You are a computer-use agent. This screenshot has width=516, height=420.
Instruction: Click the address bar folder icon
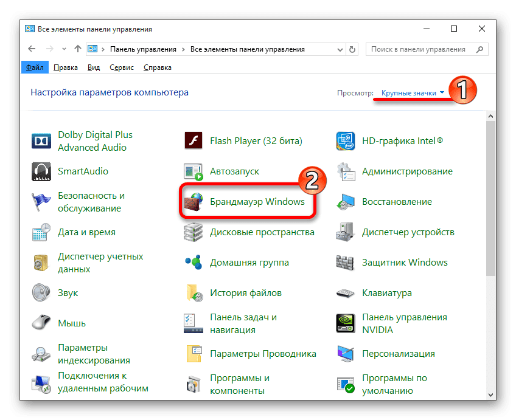tap(92, 49)
